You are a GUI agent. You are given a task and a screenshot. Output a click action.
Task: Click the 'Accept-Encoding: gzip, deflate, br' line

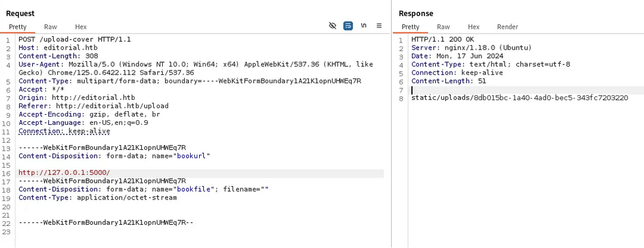point(89,114)
